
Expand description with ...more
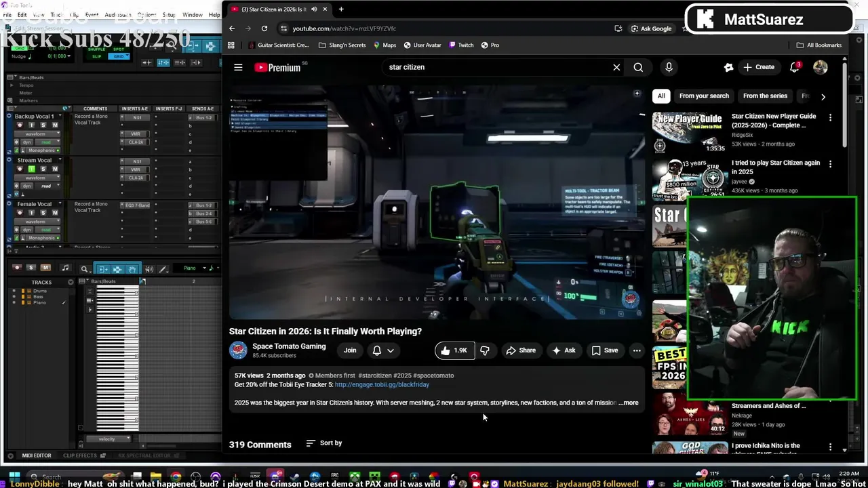click(x=629, y=403)
